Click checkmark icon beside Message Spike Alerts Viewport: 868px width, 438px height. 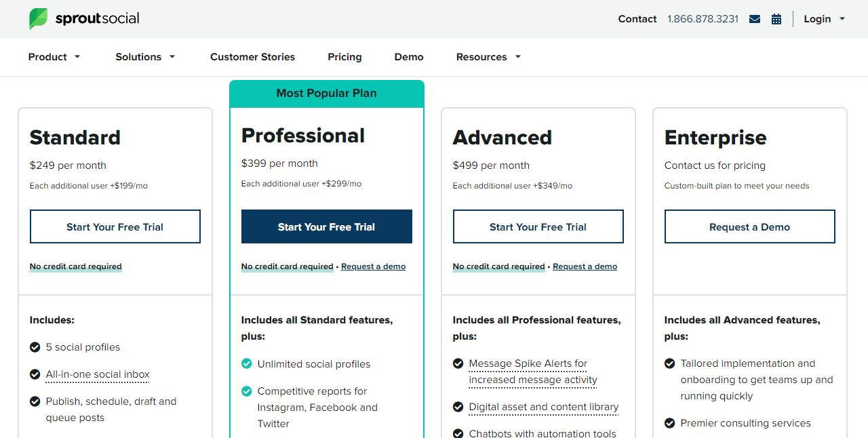tap(458, 363)
